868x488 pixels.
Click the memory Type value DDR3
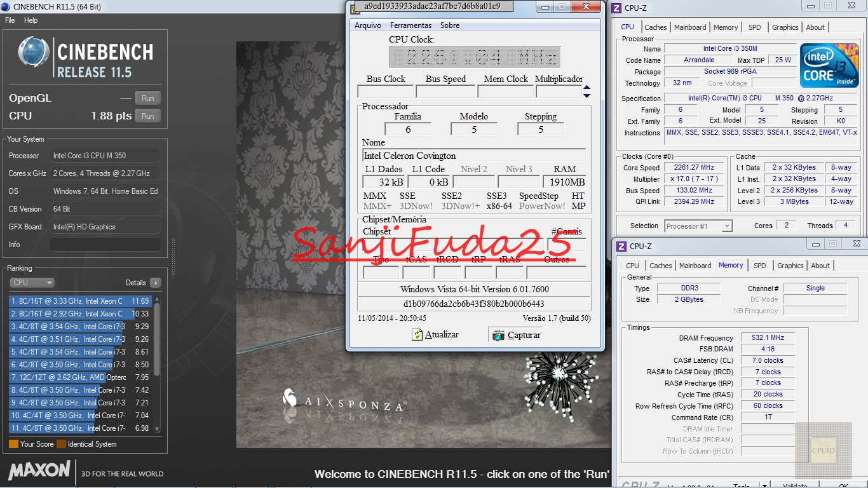tap(689, 288)
